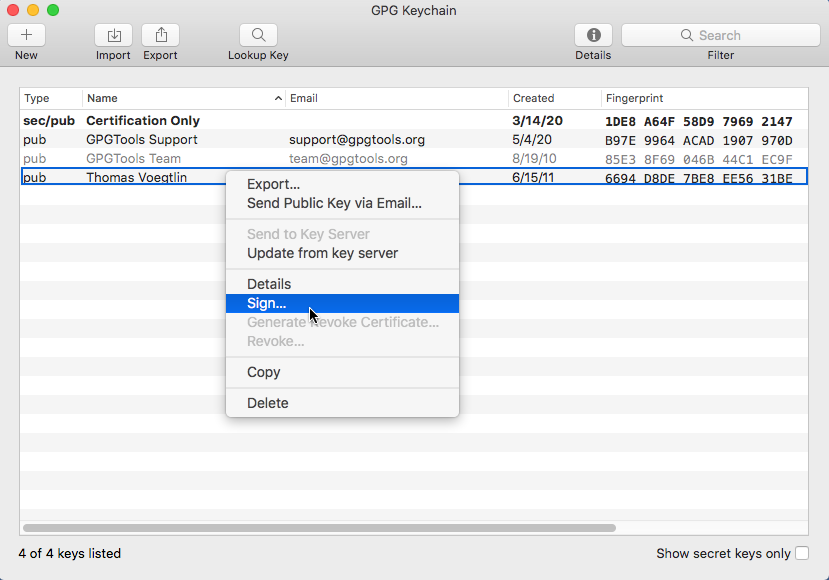Click the horizontal scrollbar of key list
Image resolution: width=829 pixels, height=580 pixels.
tap(319, 528)
